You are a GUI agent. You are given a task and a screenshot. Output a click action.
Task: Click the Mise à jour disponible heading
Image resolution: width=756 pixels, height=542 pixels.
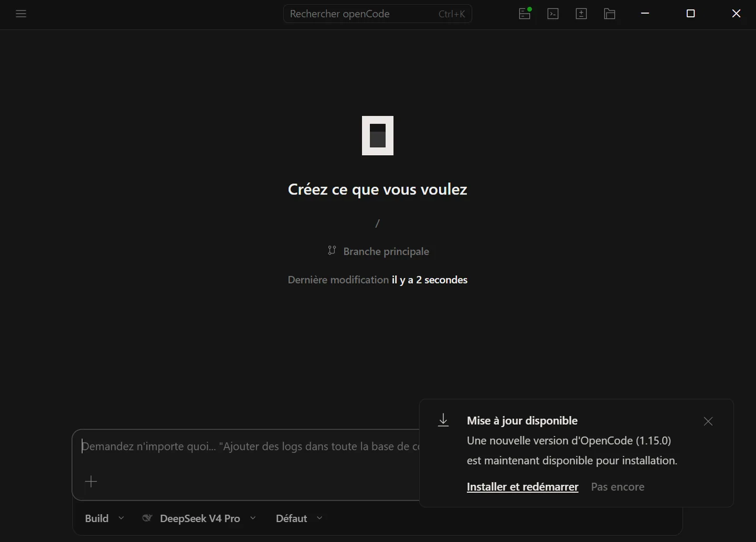[x=522, y=421]
